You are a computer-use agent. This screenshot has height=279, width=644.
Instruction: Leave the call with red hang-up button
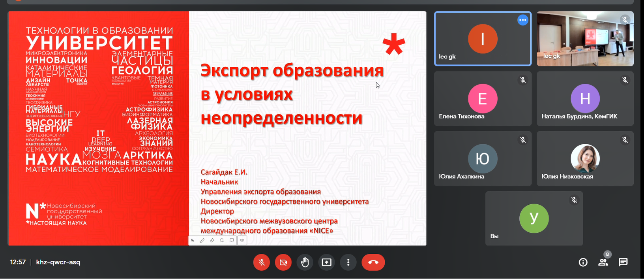373,262
